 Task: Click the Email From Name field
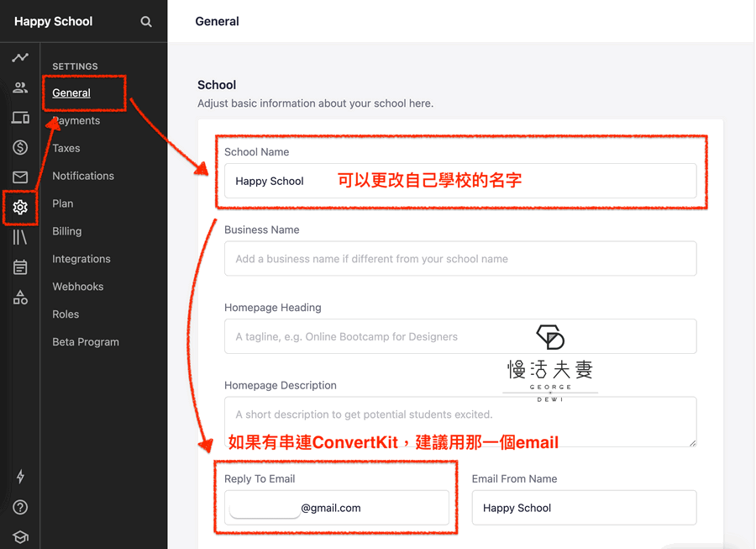(584, 508)
